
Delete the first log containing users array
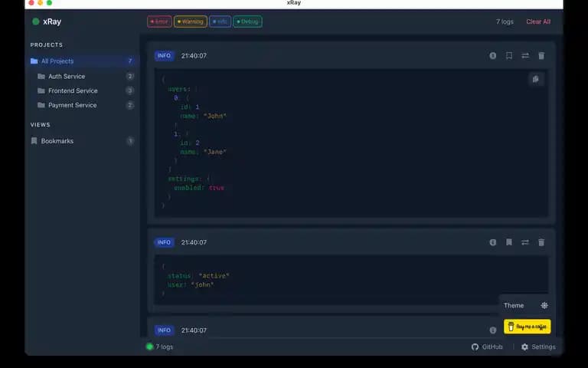pyautogui.click(x=541, y=55)
